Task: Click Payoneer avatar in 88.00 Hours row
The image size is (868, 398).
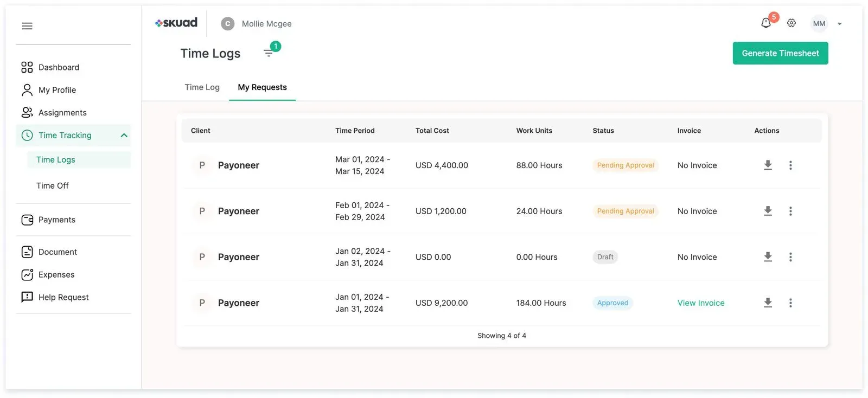Action: (202, 165)
